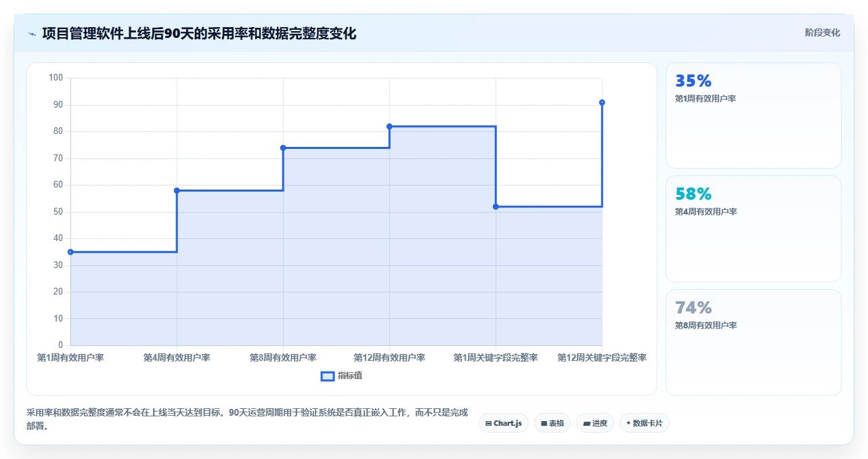Click the y-axis value 90
Image resolution: width=868 pixels, height=459 pixels.
coord(58,105)
